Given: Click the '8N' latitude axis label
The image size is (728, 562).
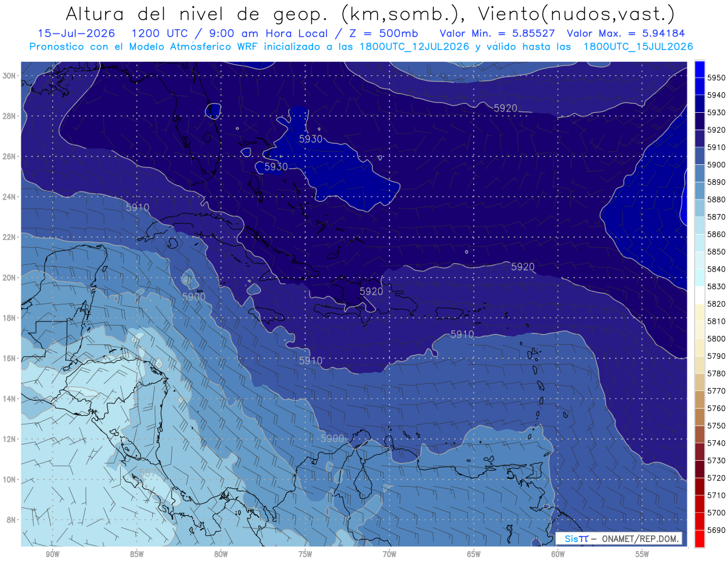Looking at the screenshot, I should click(x=12, y=520).
